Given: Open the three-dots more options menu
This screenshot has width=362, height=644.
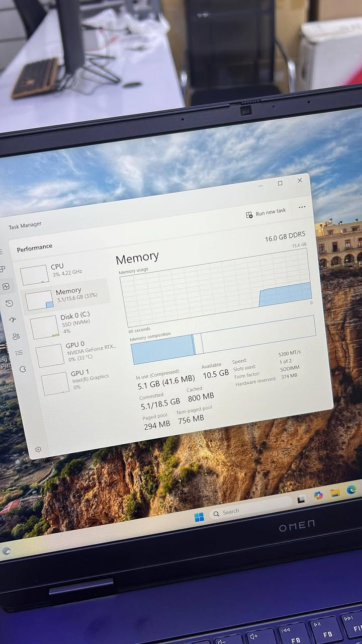Looking at the screenshot, I should (302, 207).
